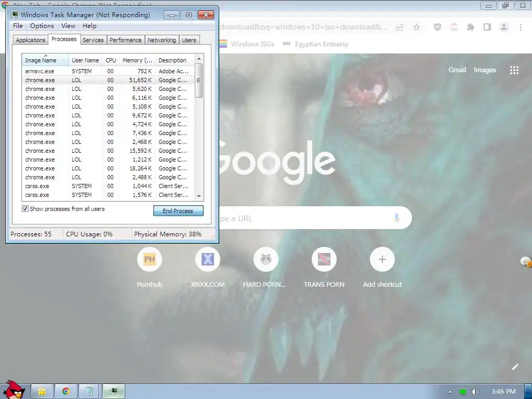Click the Task Manager taskbar icon

coord(114,392)
